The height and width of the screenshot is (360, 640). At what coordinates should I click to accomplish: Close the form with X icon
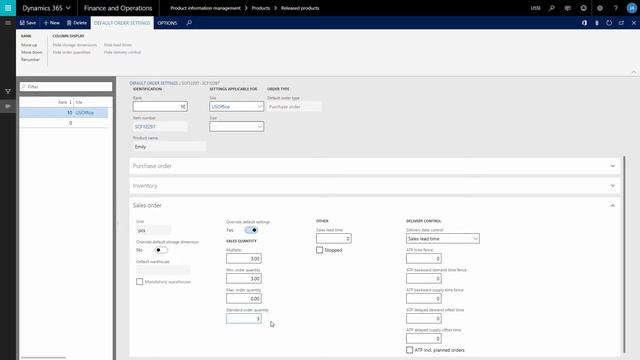click(x=633, y=23)
